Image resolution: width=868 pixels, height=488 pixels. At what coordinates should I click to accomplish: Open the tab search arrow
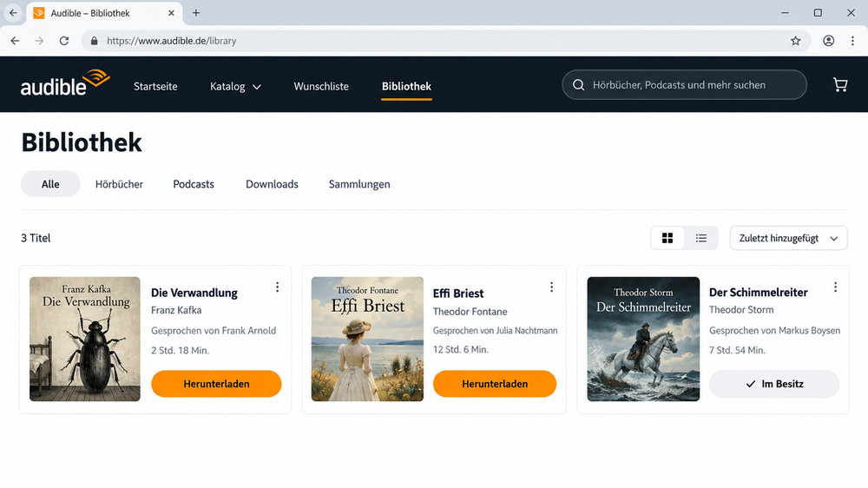tap(13, 13)
